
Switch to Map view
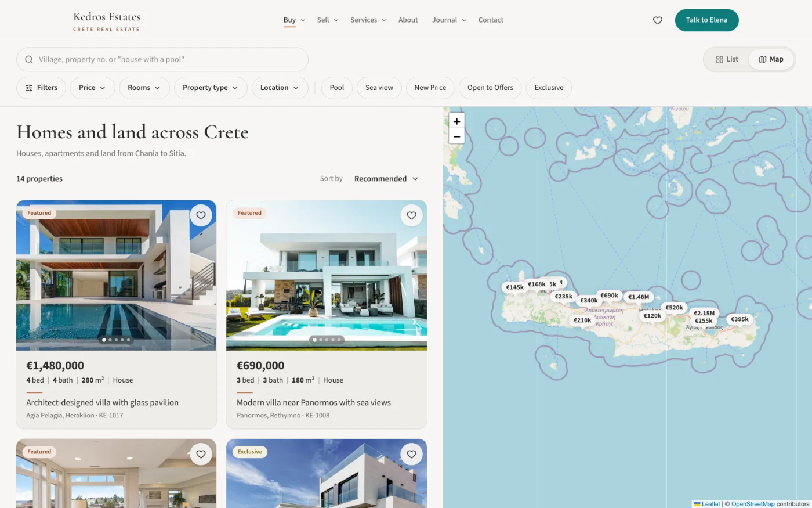pos(771,59)
